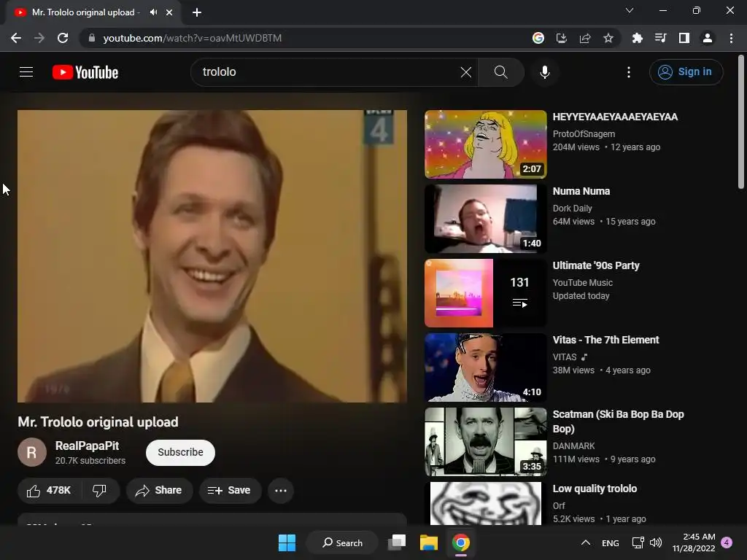This screenshot has height=560, width=747.
Task: Bookmark this tab with the star icon
Action: coord(608,38)
